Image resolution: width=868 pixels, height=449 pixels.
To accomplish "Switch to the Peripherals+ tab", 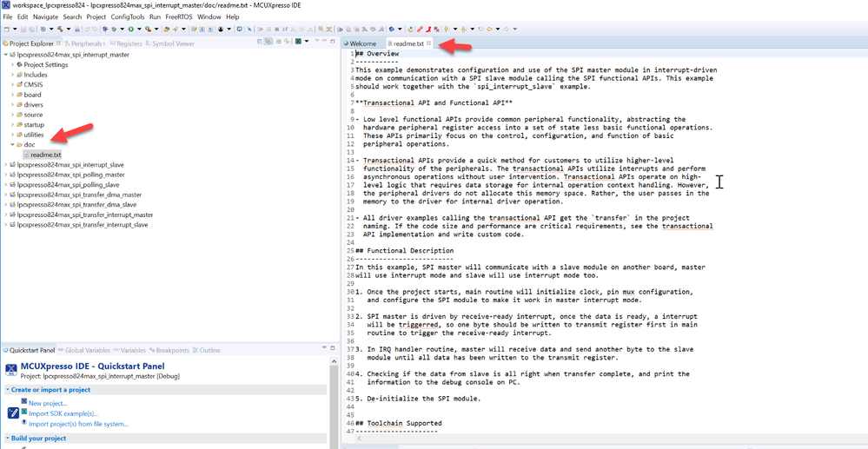I will pos(85,43).
